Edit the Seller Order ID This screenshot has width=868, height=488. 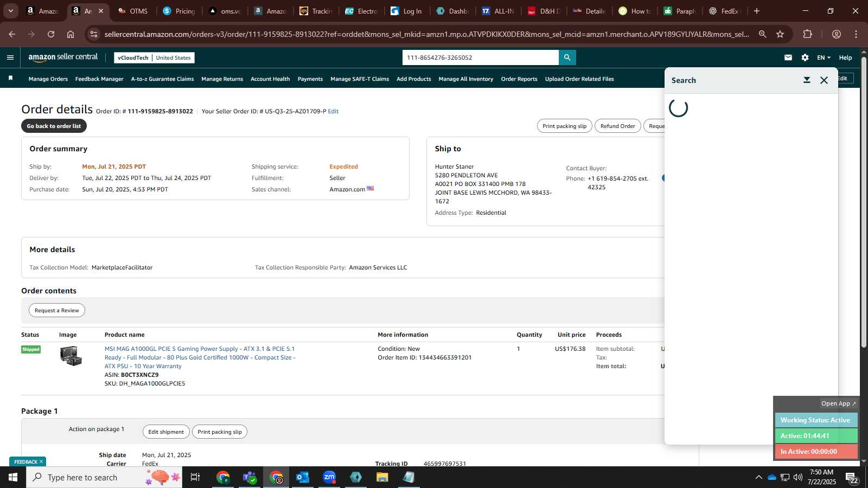[333, 111]
